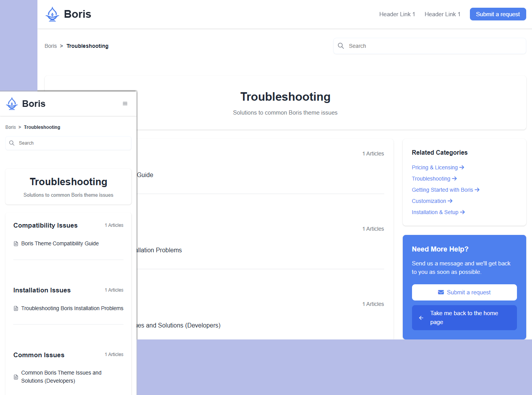This screenshot has width=532, height=395.
Task: Open the hamburger menu in mobile preview
Action: pos(125,104)
